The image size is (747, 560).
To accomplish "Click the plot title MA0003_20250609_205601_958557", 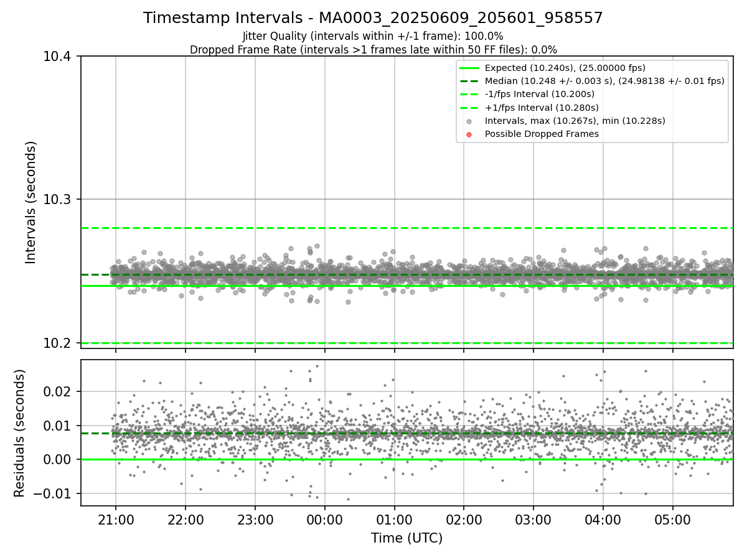I will pos(374,18).
